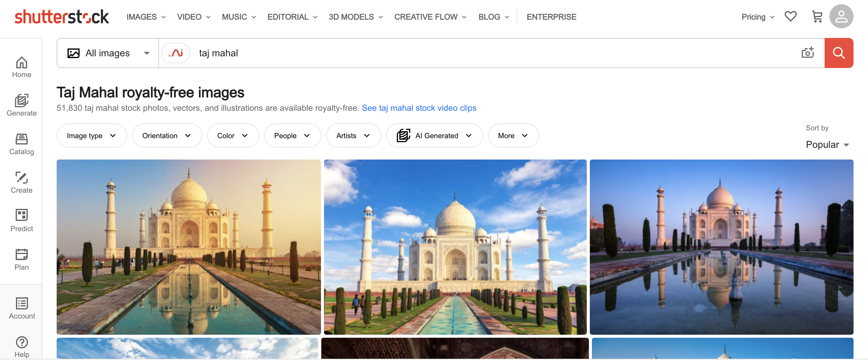This screenshot has height=360, width=868.
Task: Click the AI search icon in search bar
Action: click(176, 53)
